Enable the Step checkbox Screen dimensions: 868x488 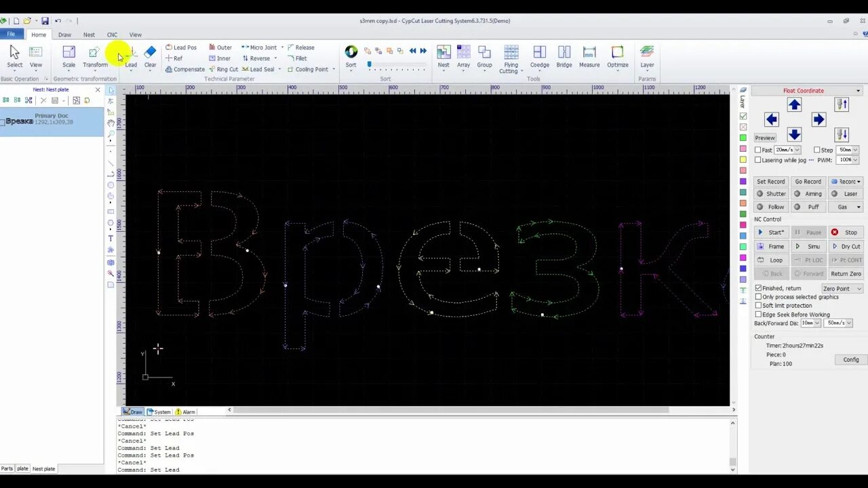[x=817, y=150]
